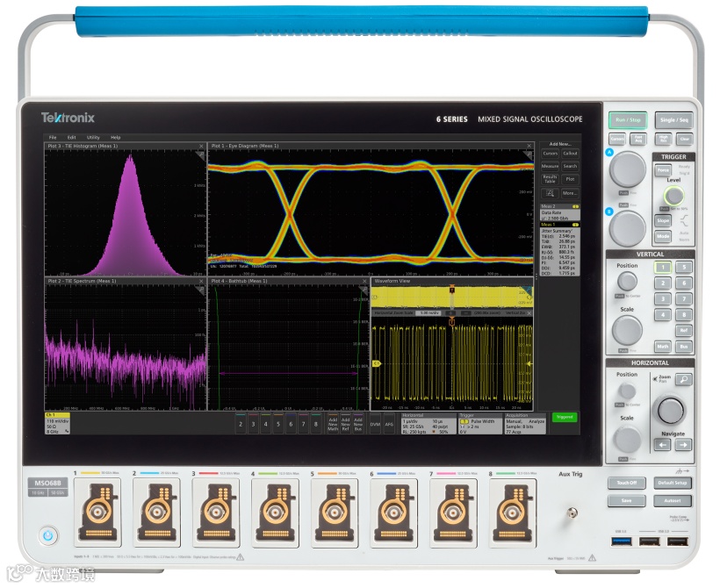Open the Ch 1 channel badge
This screenshot has width=720, height=588.
57,423
